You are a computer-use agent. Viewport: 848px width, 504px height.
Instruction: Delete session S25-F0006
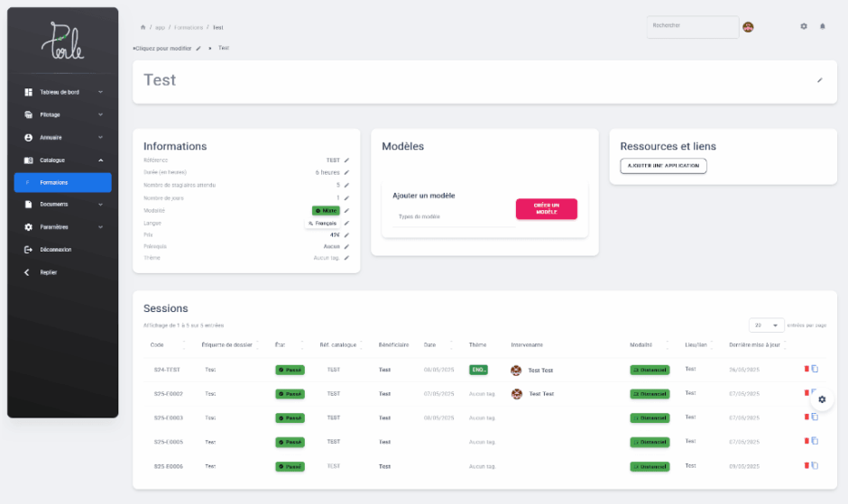click(807, 465)
